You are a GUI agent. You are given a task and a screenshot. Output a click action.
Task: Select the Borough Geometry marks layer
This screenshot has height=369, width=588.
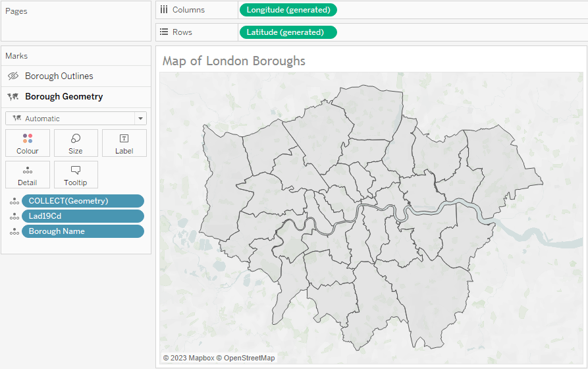[64, 97]
